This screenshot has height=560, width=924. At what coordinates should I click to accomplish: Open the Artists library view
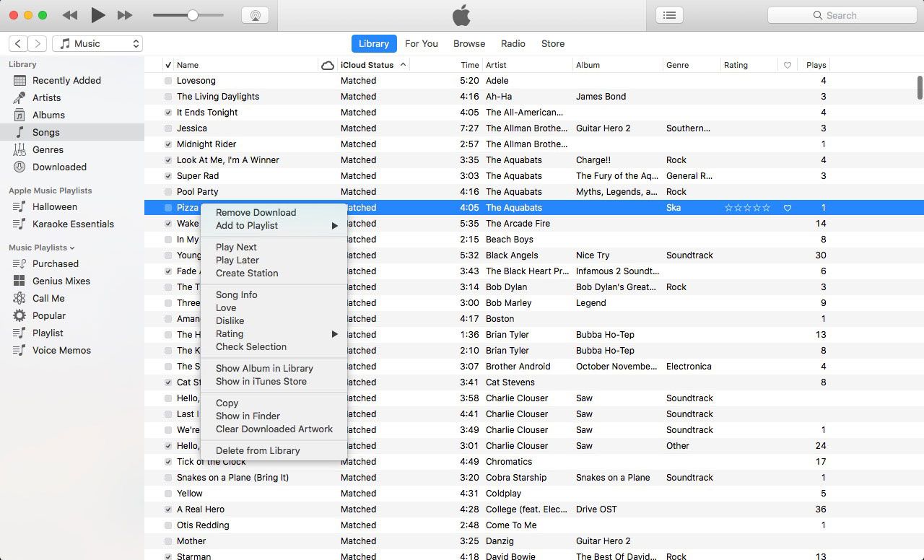tap(46, 98)
